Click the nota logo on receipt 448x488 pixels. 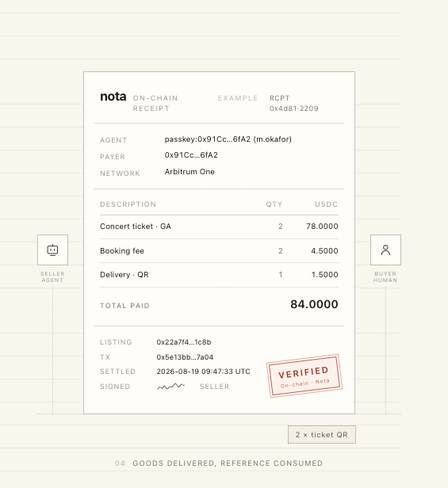tap(113, 97)
